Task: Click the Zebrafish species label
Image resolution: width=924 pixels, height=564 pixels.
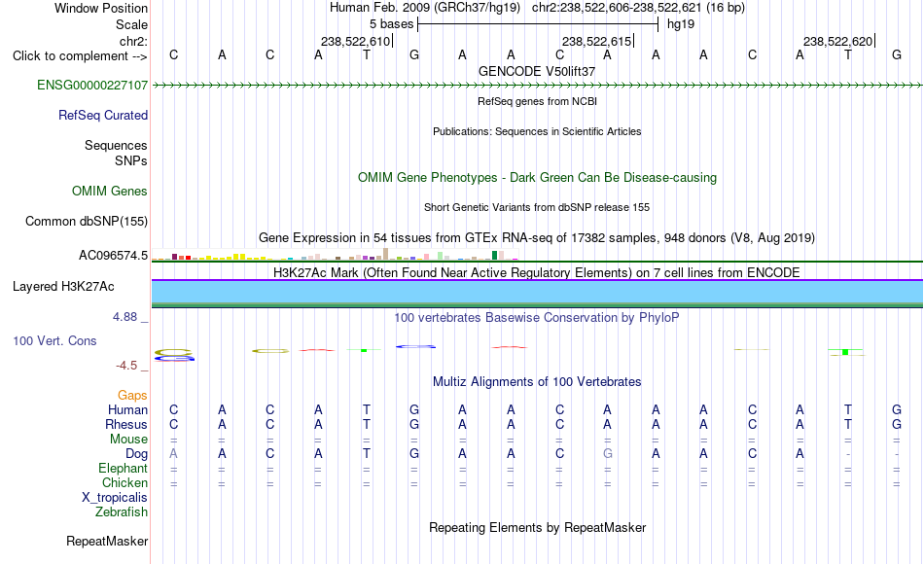Action: point(122,511)
